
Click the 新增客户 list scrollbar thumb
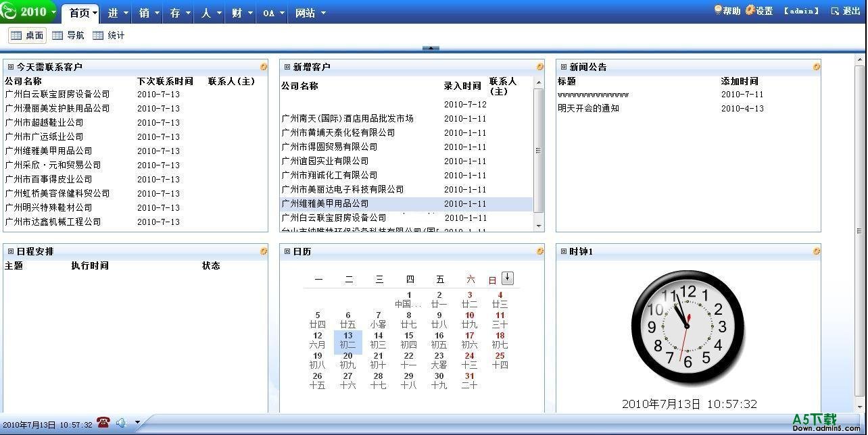click(x=539, y=150)
